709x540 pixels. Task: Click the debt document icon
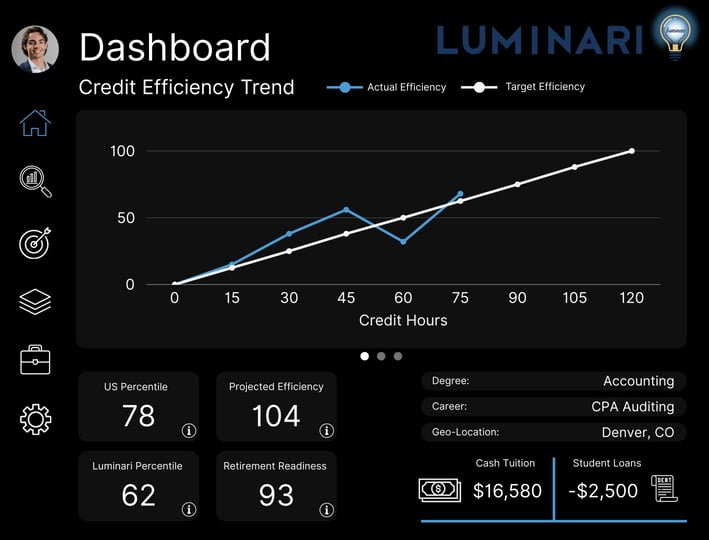[664, 488]
